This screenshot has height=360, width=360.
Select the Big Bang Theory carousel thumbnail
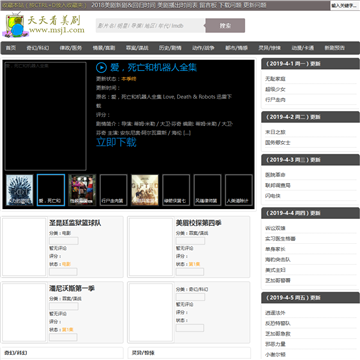point(82,190)
